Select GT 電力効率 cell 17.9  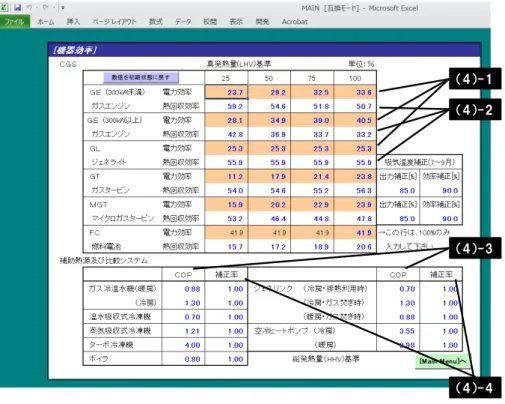269,176
